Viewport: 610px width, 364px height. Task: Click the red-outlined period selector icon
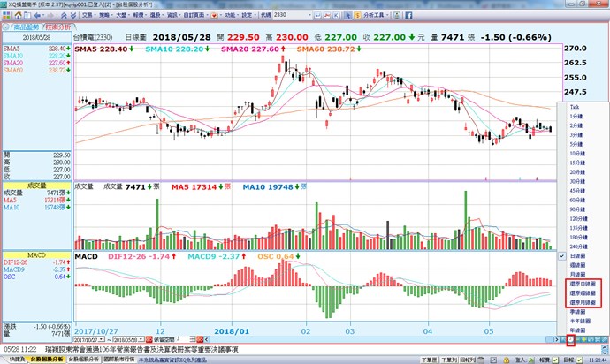(571, 339)
